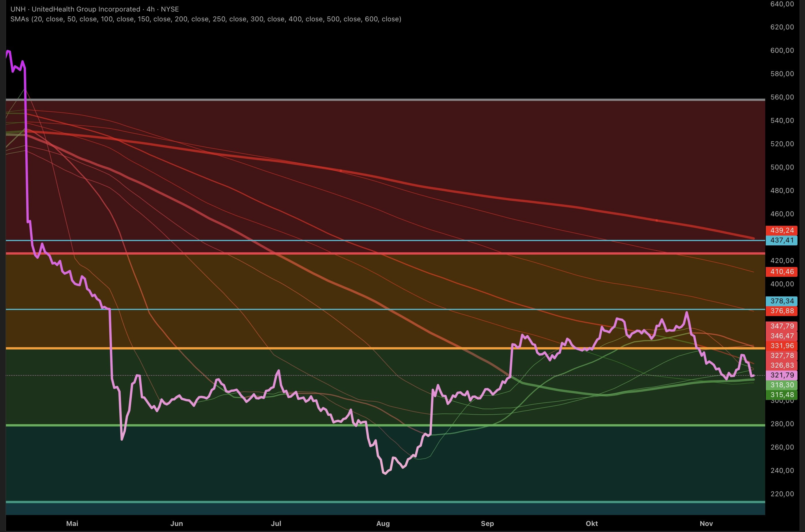Click the 321,79 pink current price label
This screenshot has height=532, width=805.
[782, 375]
